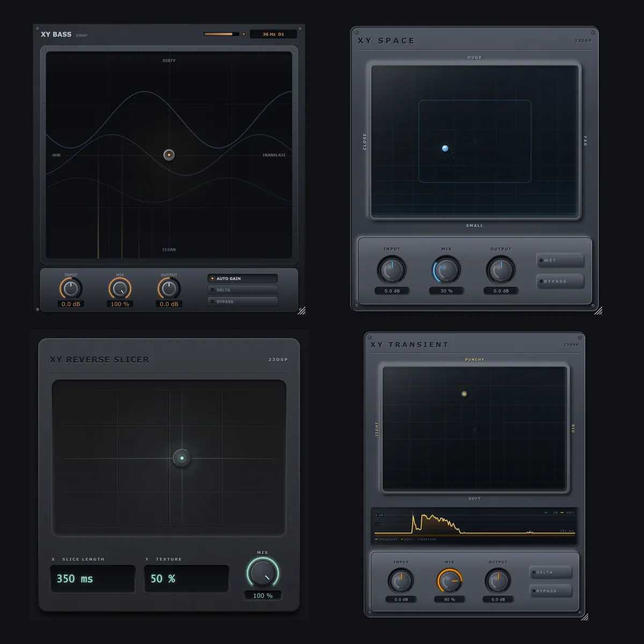The height and width of the screenshot is (644, 644).
Task: Click the orange indicator dot beside XY Bass meter
Action: pyautogui.click(x=244, y=34)
